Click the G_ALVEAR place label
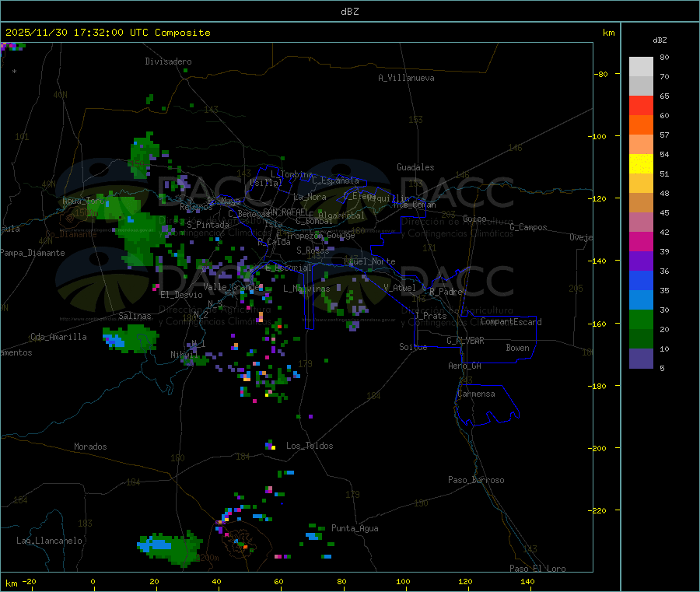This screenshot has height=592, width=700. pos(465,341)
